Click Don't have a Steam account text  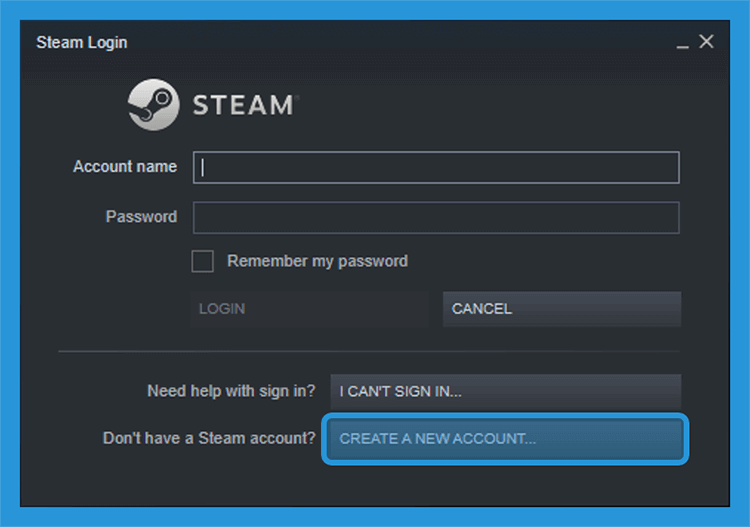coord(210,438)
